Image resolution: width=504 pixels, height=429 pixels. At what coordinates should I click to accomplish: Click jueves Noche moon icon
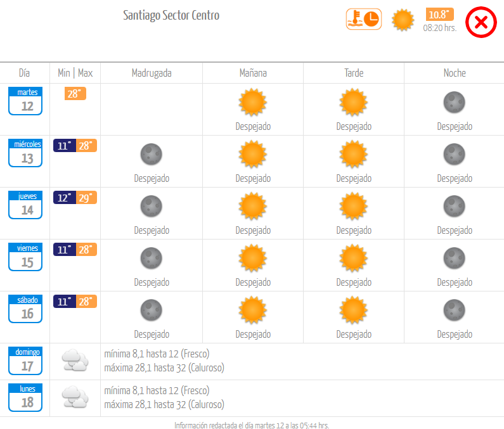coord(454,207)
